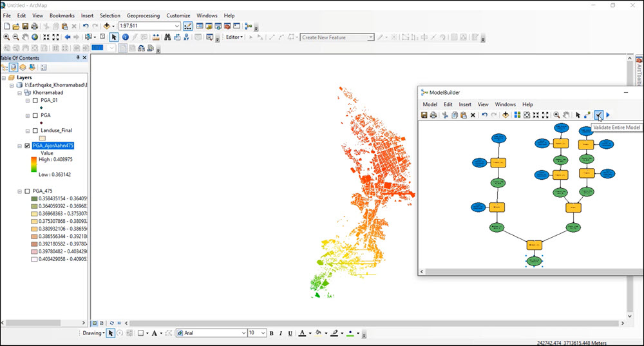
Task: Save the model in ModelBuilder toolbar
Action: coord(424,115)
